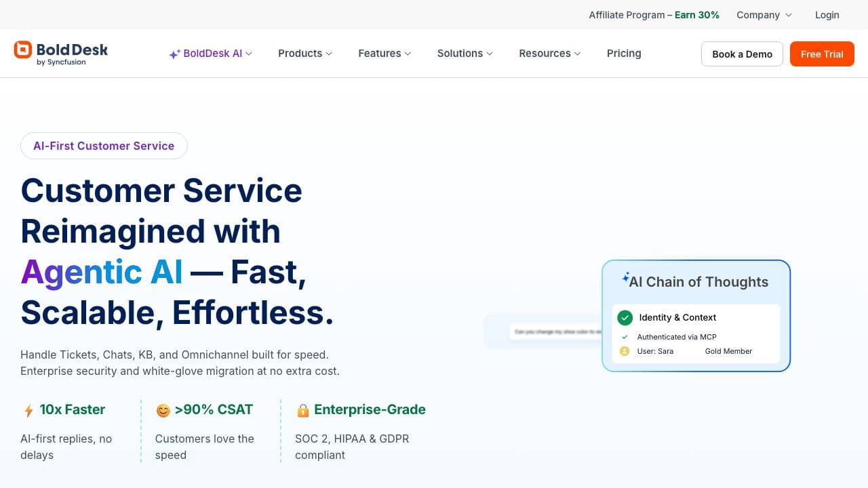Click the AI-First Customer Service pill
Screen dimensions: 868x488
pos(104,145)
